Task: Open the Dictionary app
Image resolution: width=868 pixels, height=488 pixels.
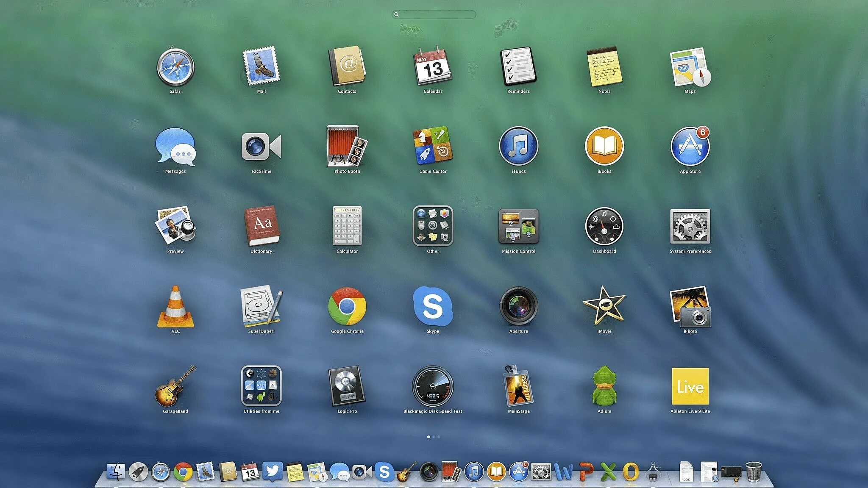Action: click(x=262, y=226)
